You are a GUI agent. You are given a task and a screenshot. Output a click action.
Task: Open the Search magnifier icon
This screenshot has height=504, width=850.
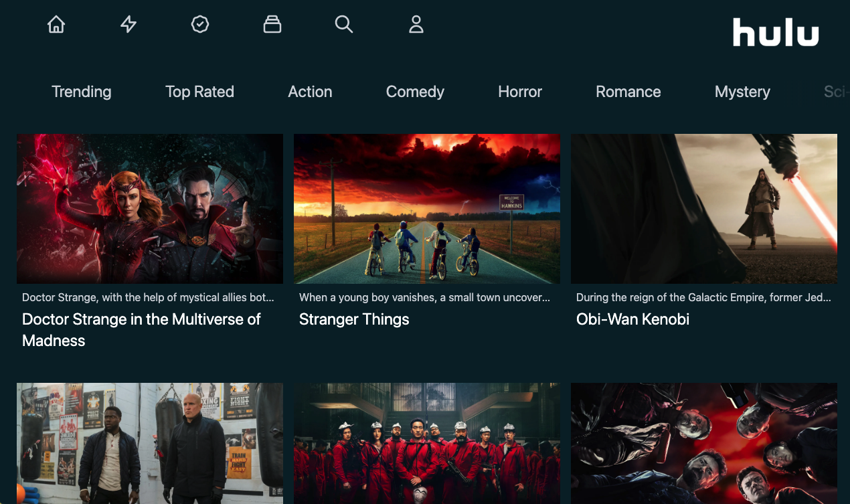(x=344, y=25)
